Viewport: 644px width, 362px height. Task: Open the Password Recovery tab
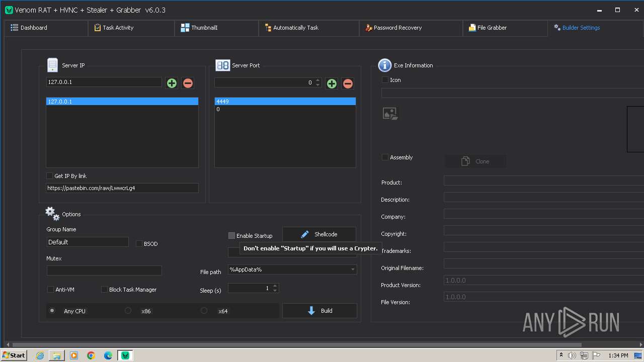tap(411, 28)
